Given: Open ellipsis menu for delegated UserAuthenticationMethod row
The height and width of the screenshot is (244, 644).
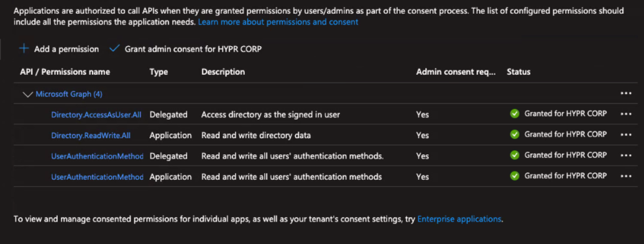Looking at the screenshot, I should pos(626,156).
